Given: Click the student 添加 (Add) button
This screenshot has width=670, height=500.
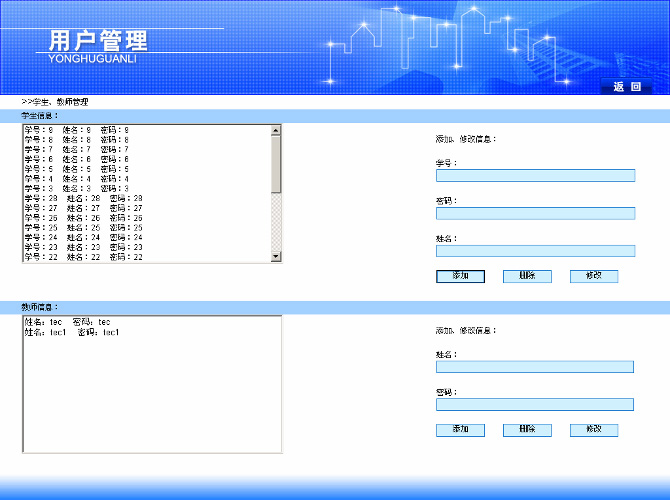Looking at the screenshot, I should click(460, 276).
